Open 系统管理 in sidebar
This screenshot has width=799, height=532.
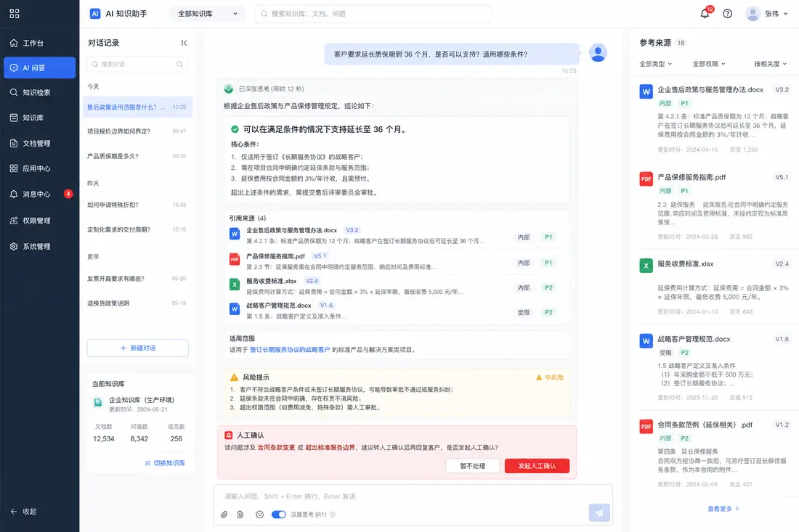pyautogui.click(x=40, y=246)
